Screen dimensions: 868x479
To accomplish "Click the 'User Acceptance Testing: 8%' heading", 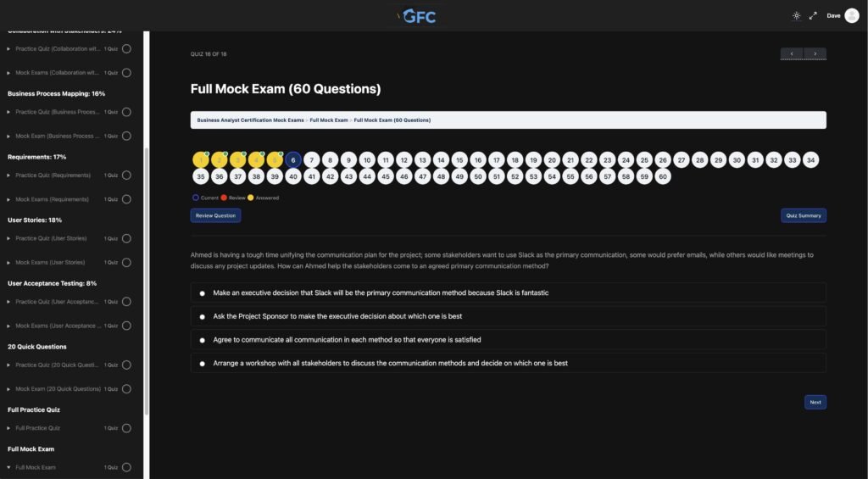I will click(x=52, y=283).
